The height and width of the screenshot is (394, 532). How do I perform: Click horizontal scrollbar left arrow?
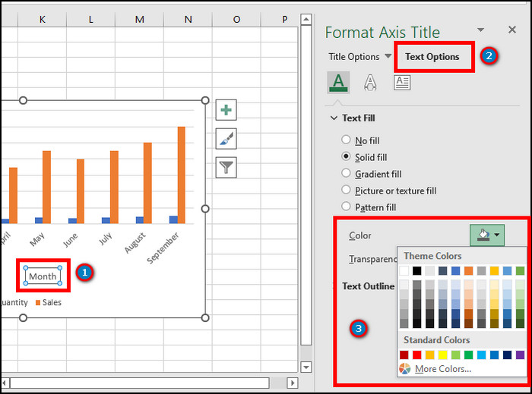[x=5, y=383]
